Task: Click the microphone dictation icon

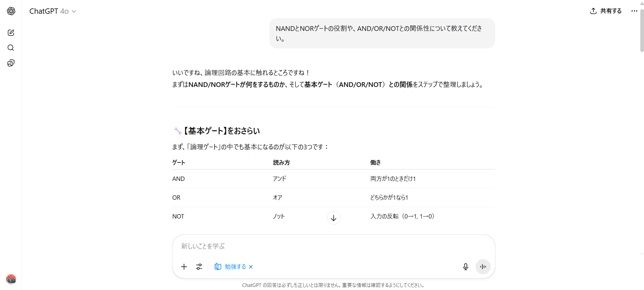Action: click(466, 267)
